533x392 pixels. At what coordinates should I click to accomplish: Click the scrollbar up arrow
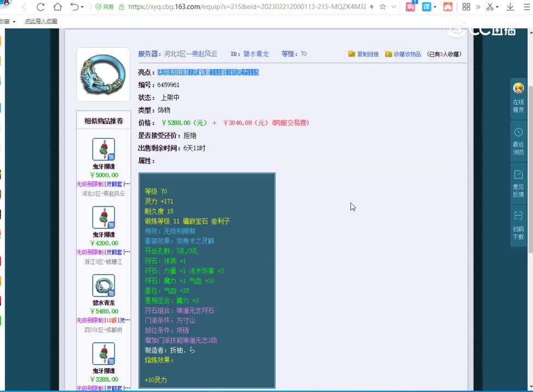tap(531, 32)
